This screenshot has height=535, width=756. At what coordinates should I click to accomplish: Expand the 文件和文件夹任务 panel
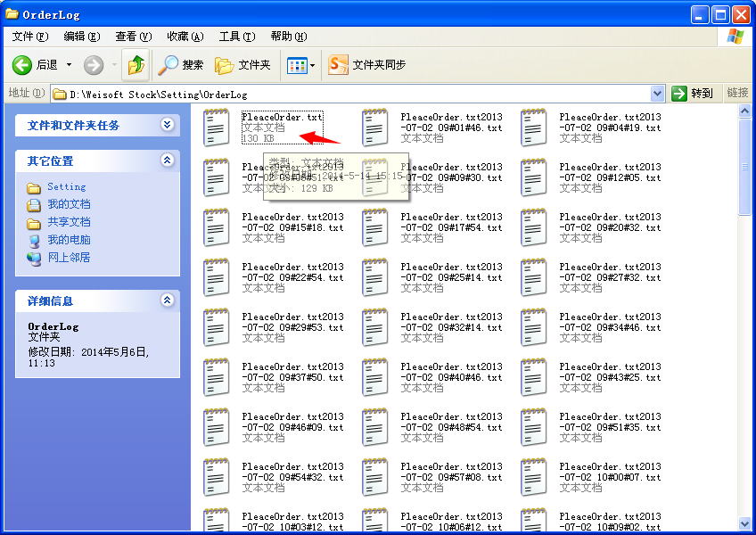click(x=167, y=125)
